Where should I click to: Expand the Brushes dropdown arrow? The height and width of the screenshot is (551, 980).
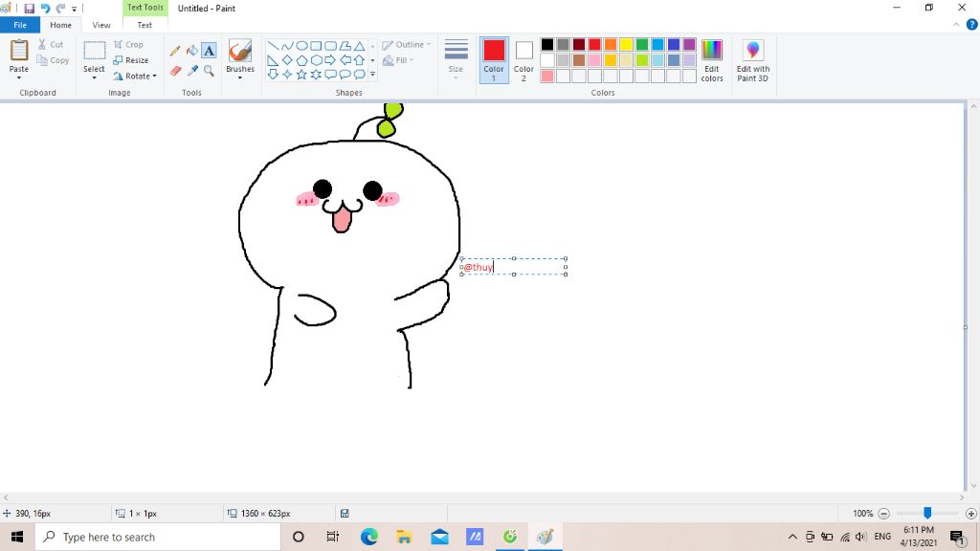(240, 78)
